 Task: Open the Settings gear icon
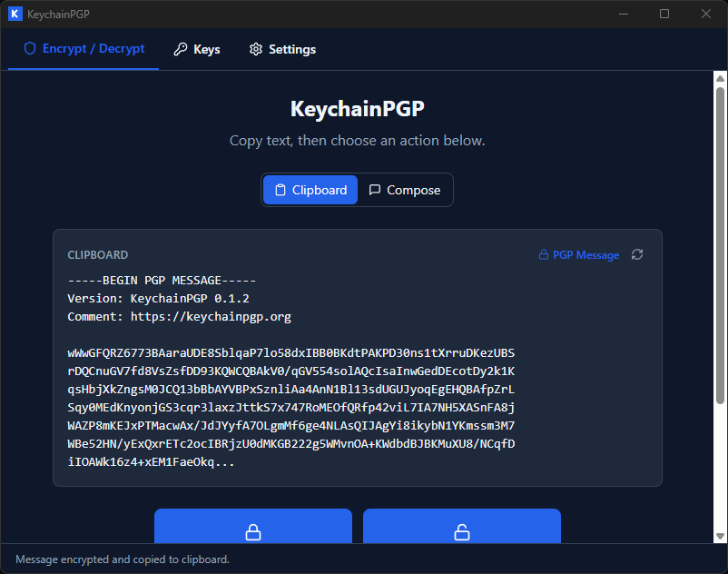pos(255,49)
